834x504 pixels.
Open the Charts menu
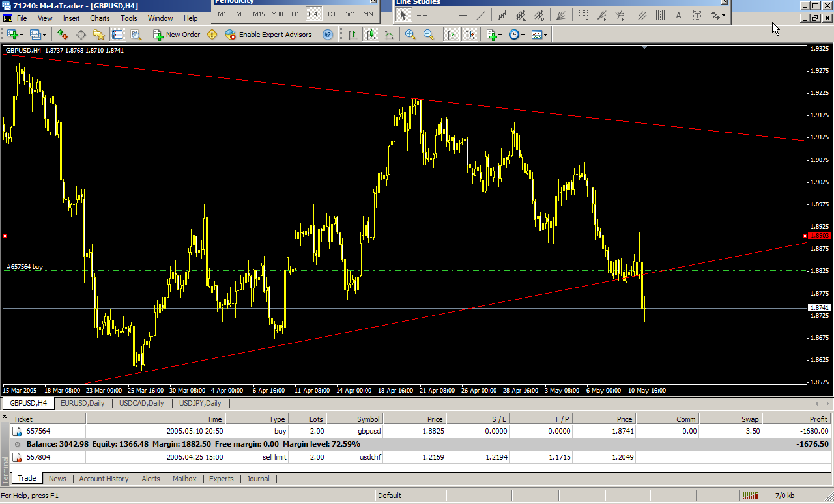100,18
